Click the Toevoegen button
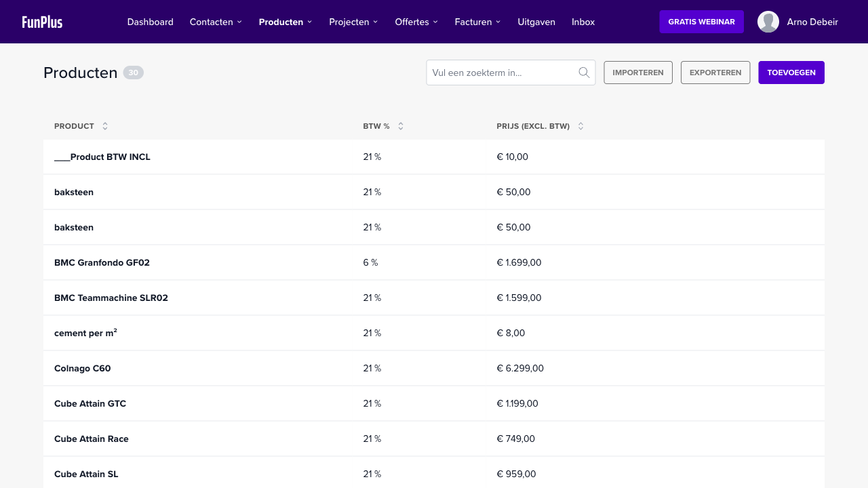868x488 pixels. [791, 73]
